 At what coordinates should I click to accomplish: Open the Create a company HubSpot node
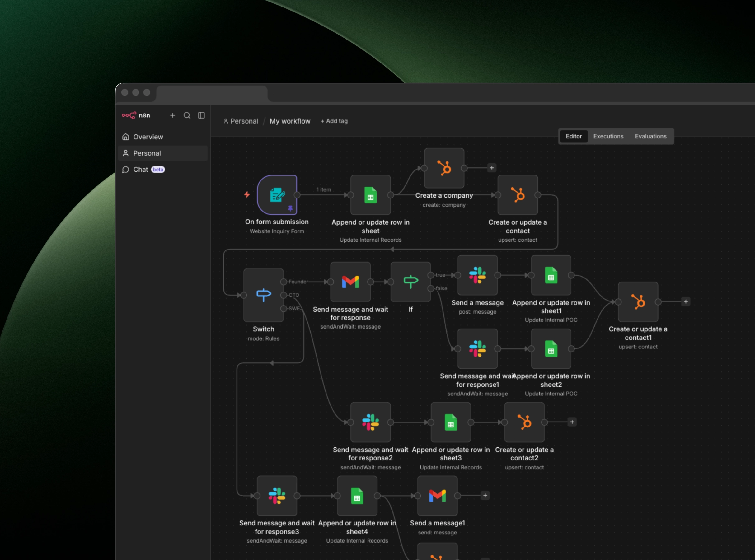coord(444,169)
